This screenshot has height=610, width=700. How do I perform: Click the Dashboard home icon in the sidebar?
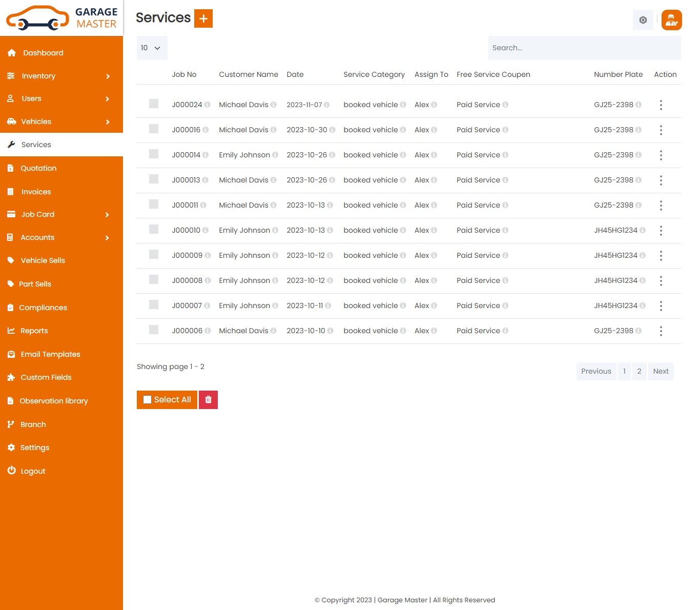click(x=12, y=53)
